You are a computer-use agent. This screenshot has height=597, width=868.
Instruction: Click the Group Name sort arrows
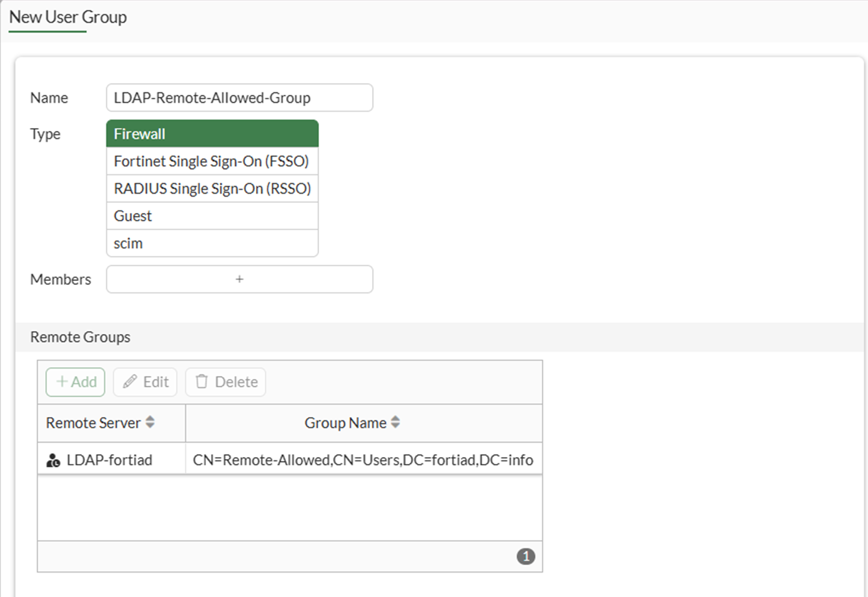click(395, 423)
